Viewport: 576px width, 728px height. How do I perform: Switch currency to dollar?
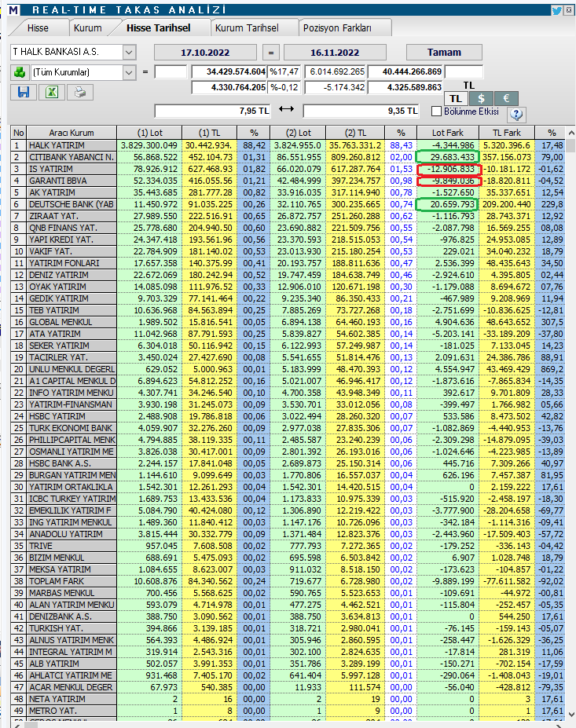pos(481,98)
